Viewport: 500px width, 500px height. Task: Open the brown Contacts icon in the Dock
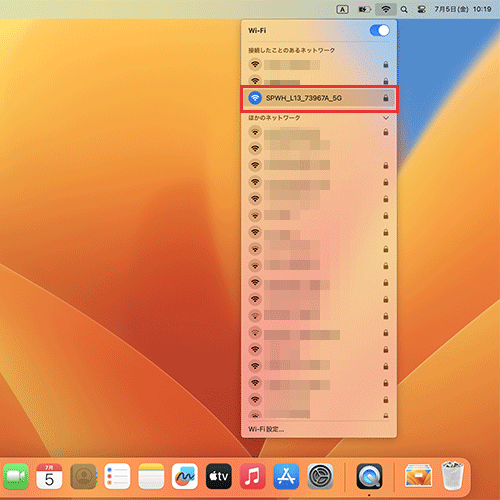(x=83, y=476)
